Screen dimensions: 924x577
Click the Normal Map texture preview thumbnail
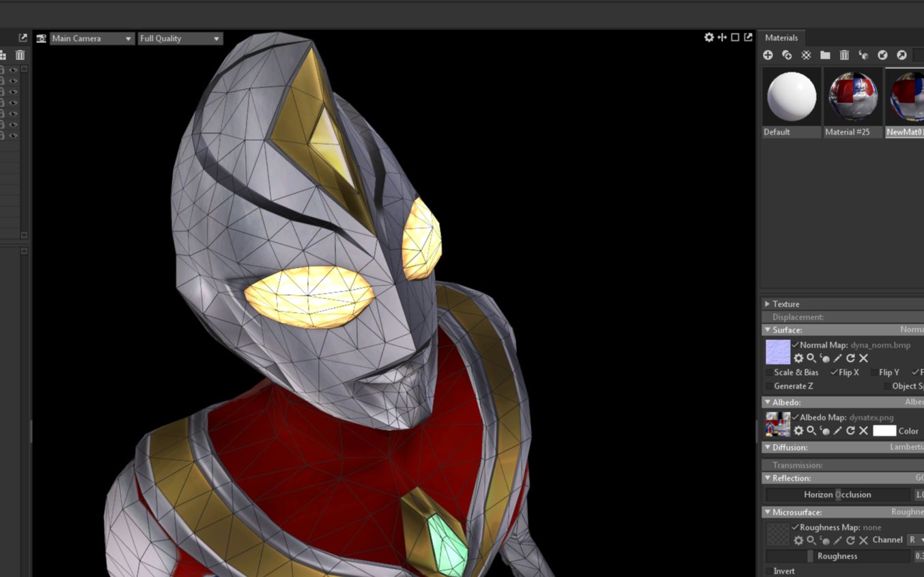778,352
